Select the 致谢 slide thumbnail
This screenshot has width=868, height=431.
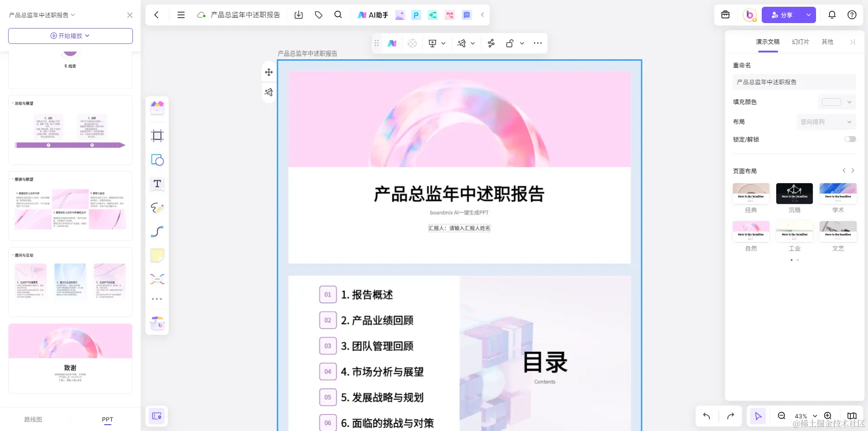pos(70,358)
